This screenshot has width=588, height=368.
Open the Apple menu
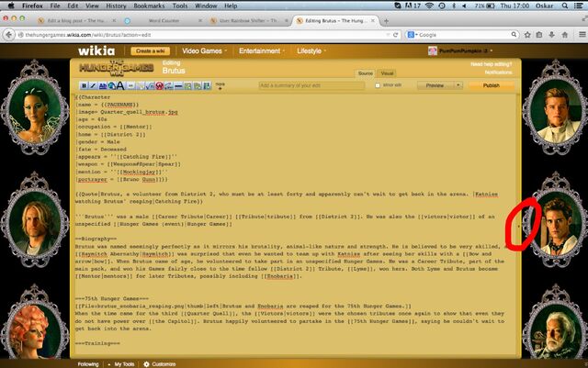[11, 6]
